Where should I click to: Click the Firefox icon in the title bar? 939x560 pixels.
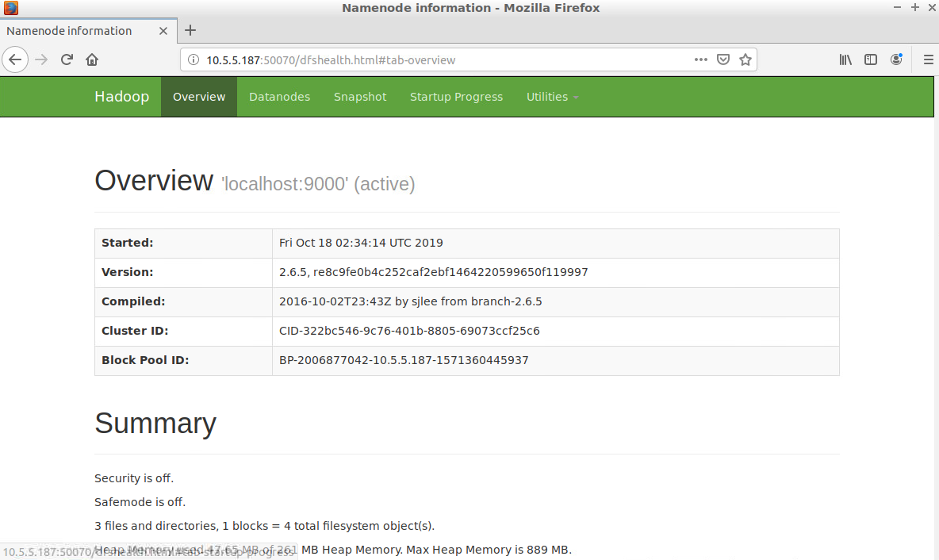11,8
